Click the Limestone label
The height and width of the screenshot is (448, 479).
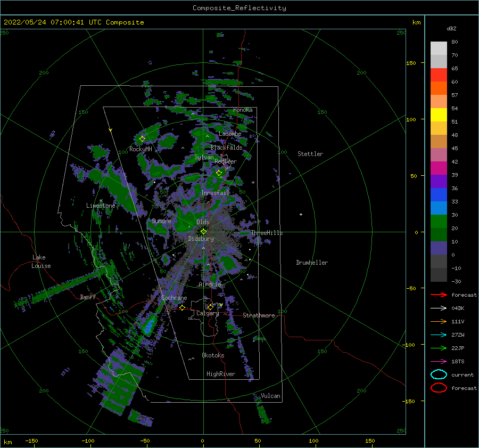click(101, 206)
